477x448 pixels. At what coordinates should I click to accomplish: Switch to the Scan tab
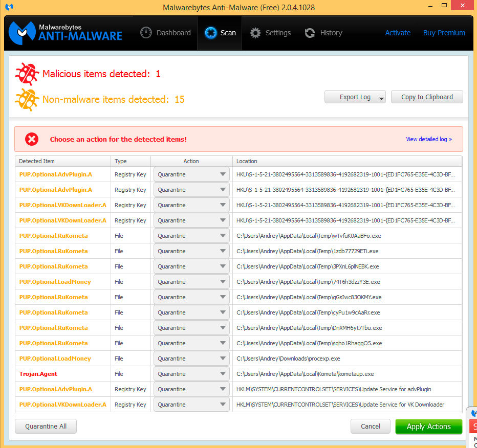coord(220,33)
